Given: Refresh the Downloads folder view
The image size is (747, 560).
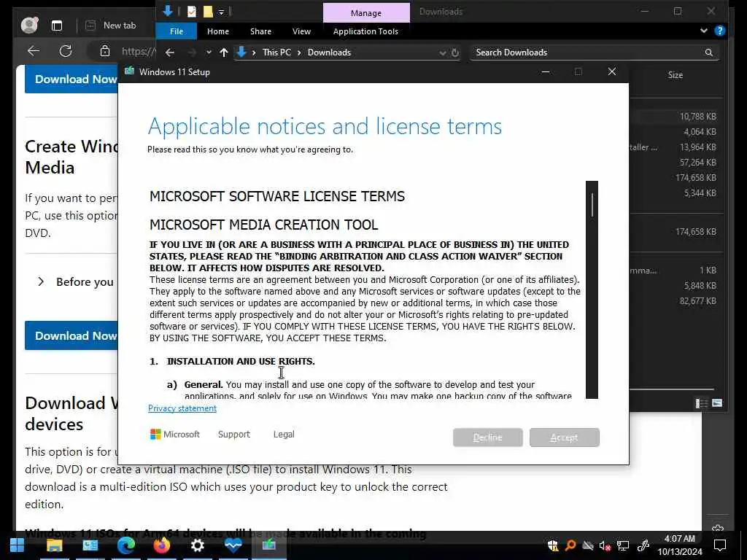Looking at the screenshot, I should [x=455, y=52].
